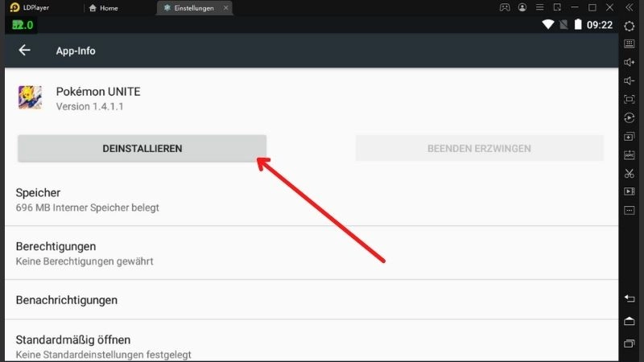
Task: Click the Android back icon in sidebar
Action: tap(630, 298)
